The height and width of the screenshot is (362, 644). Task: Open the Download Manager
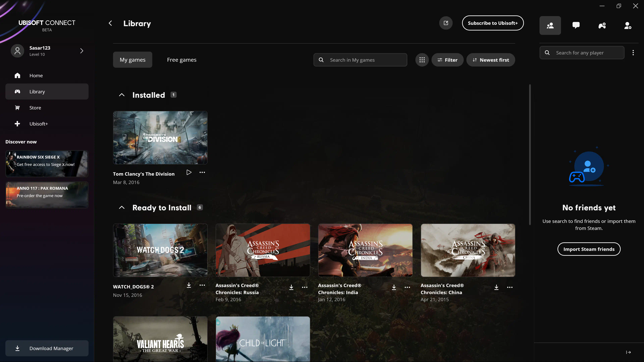[47, 348]
